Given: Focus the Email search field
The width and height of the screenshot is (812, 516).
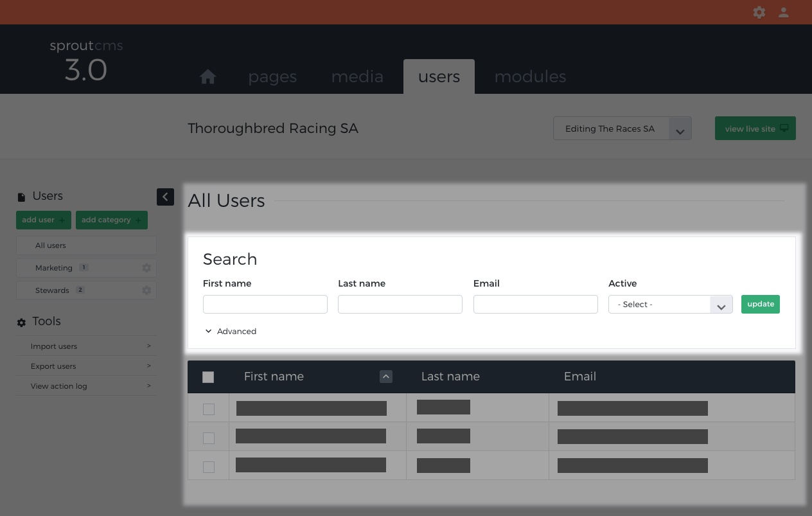Looking at the screenshot, I should (536, 305).
